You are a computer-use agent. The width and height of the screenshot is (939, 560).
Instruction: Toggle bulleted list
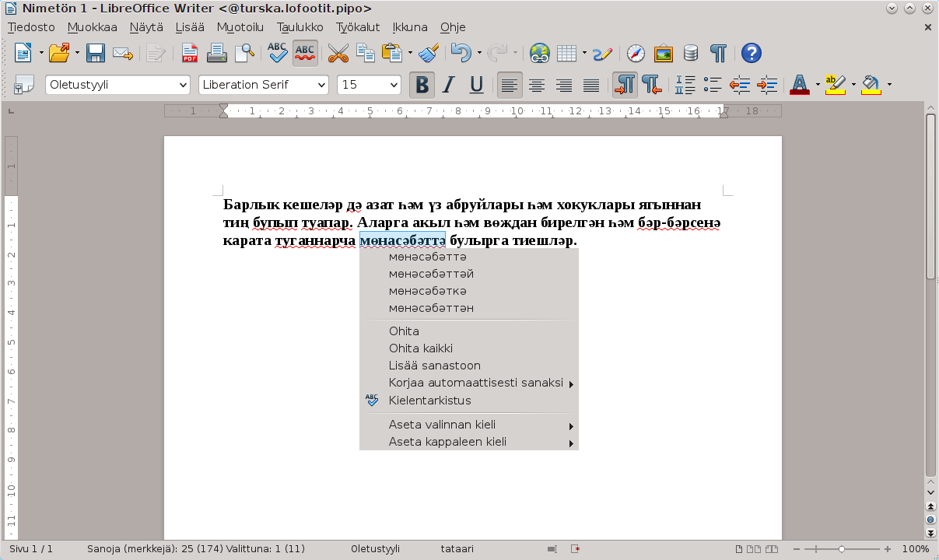coord(712,85)
